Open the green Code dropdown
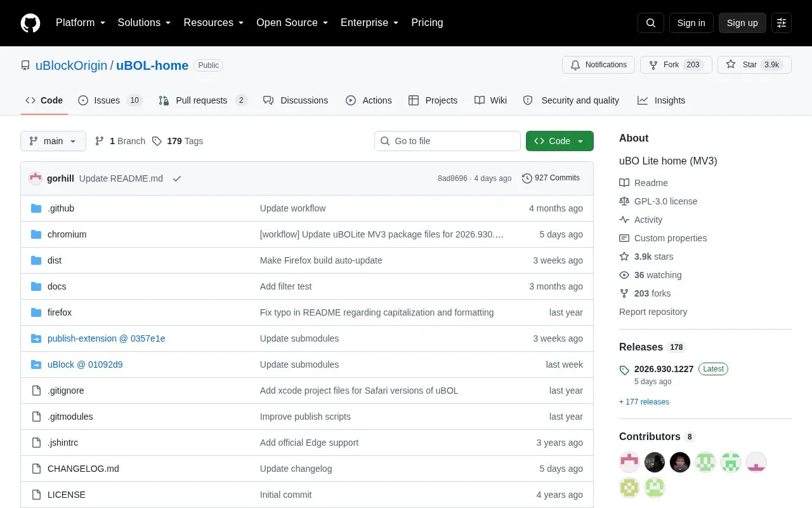 [560, 141]
